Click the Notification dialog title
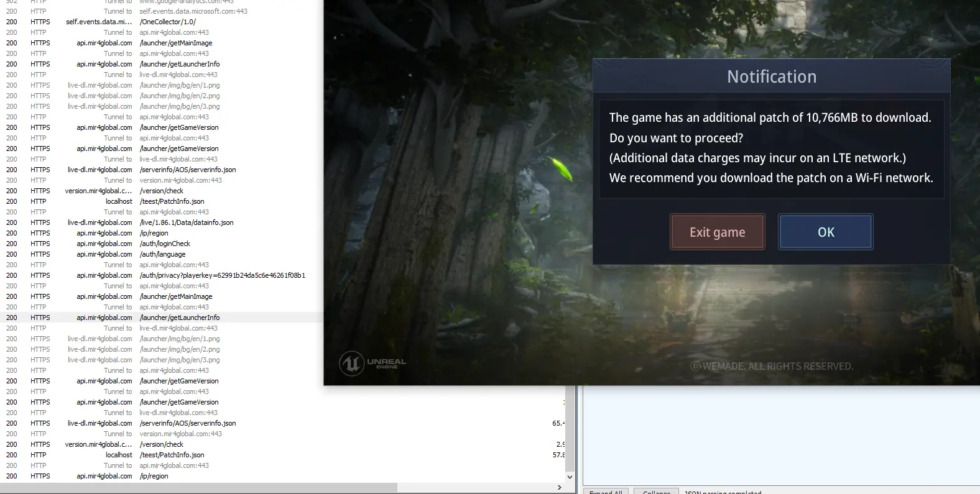The width and height of the screenshot is (980, 494). coord(772,76)
